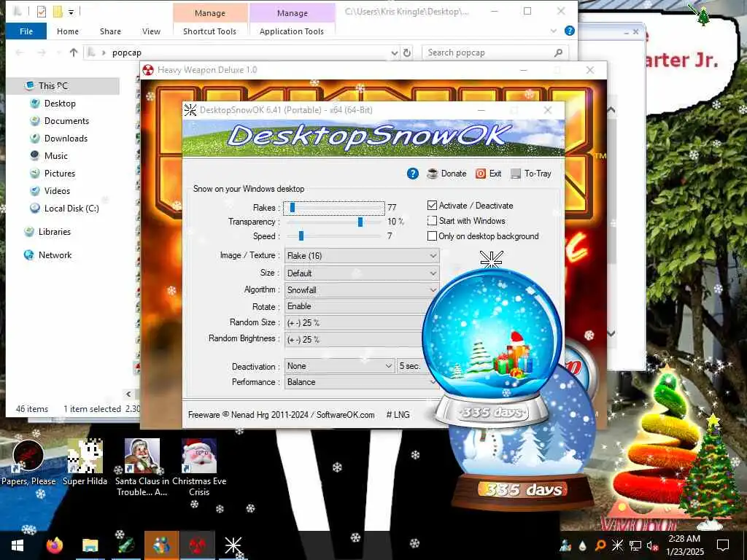Select Network in navigation pane
This screenshot has width=747, height=560.
click(x=55, y=255)
